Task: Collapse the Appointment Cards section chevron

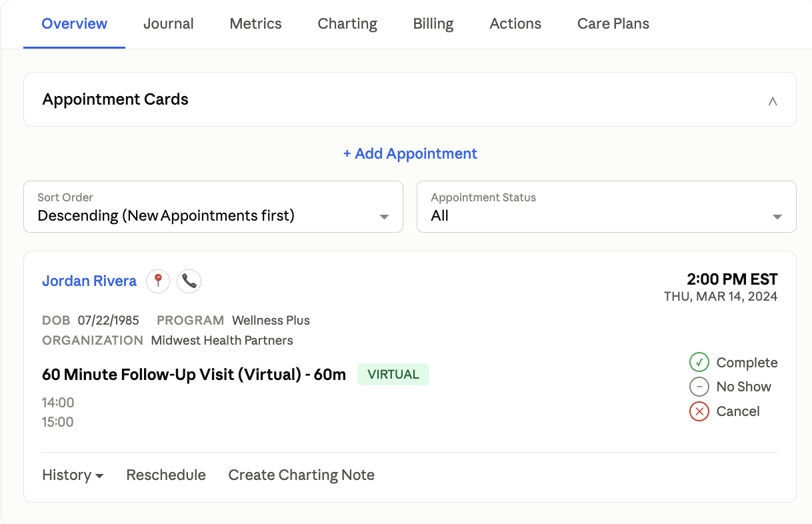Action: pyautogui.click(x=773, y=101)
